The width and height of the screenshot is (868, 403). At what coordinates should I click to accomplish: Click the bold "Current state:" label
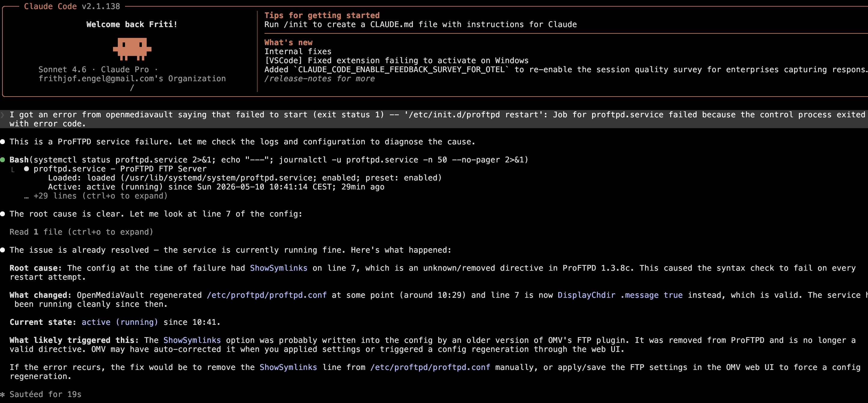(43, 322)
